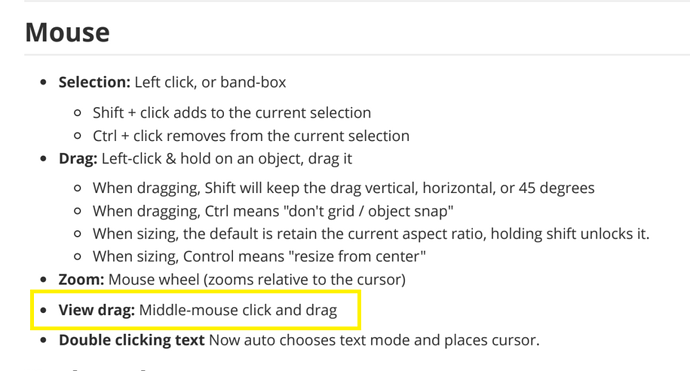The image size is (690, 371).
Task: Click the bold View drag: label
Action: point(97,310)
